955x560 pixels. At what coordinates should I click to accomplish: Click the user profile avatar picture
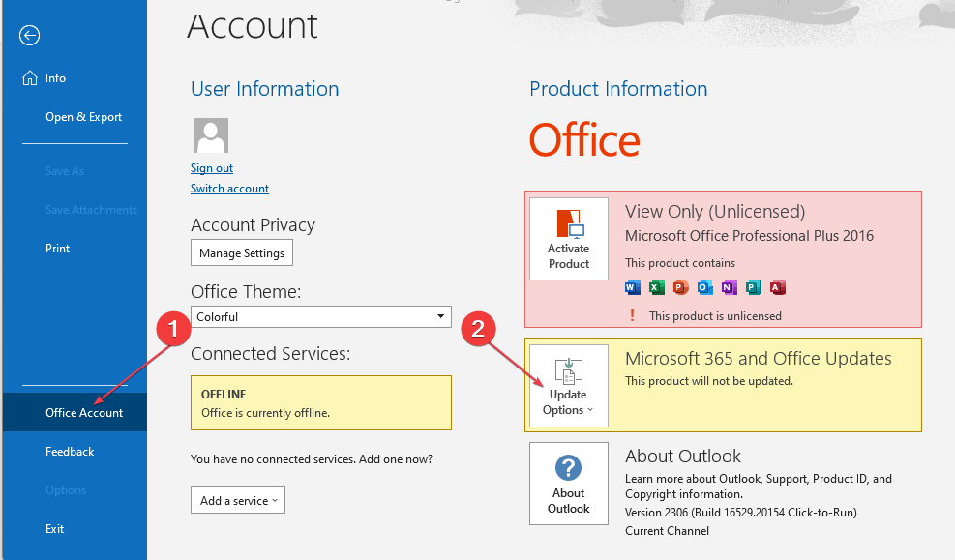[x=211, y=135]
